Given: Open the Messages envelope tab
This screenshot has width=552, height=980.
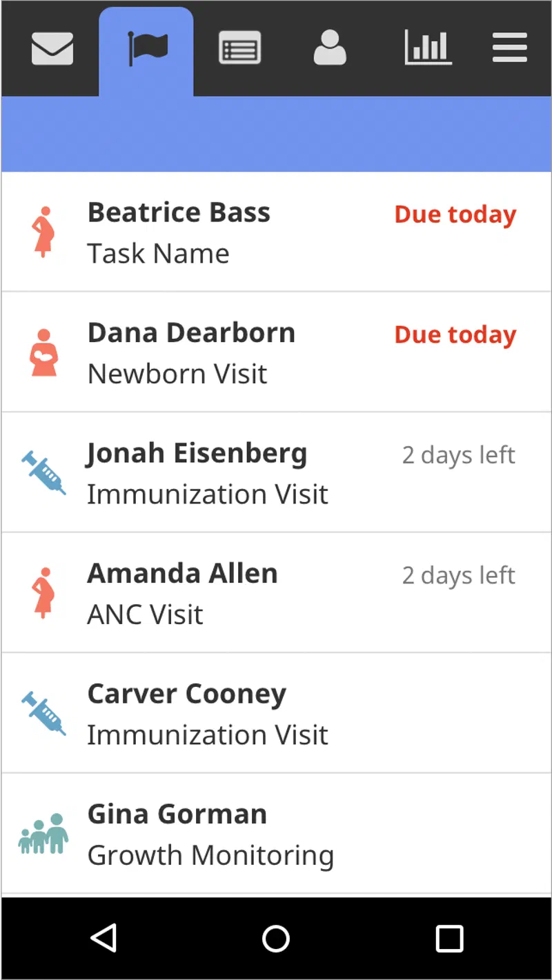Looking at the screenshot, I should click(x=52, y=49).
